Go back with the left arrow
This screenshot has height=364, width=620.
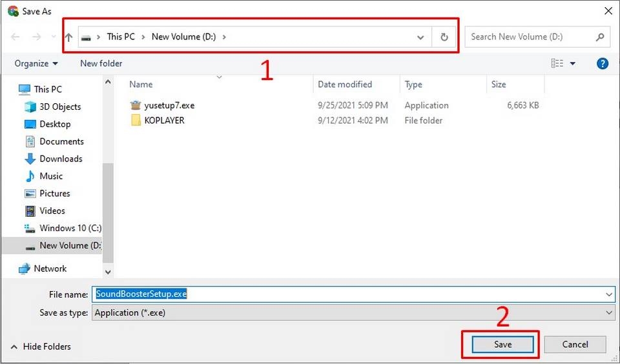click(15, 37)
